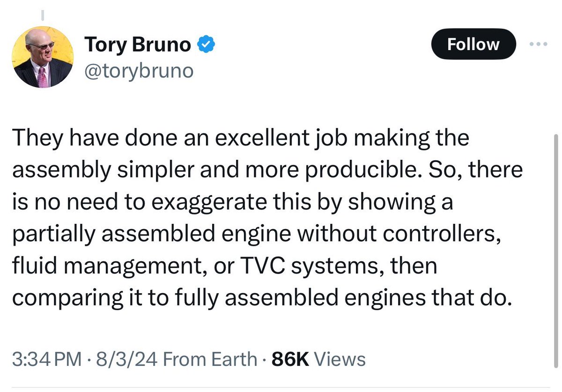The image size is (562, 392).
Task: Open Tory Bruno's profile picture
Action: (x=42, y=57)
